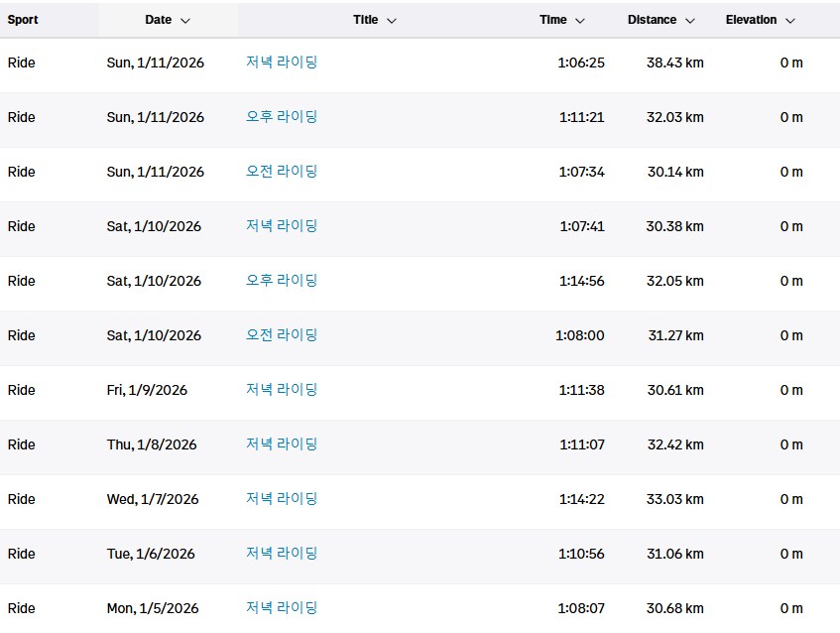
Task: Open the 38.43 km 저녁 라이딩 activity
Action: coord(282,62)
